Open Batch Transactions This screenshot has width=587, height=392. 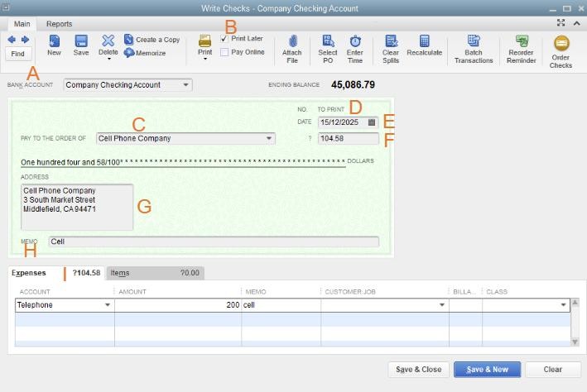474,49
